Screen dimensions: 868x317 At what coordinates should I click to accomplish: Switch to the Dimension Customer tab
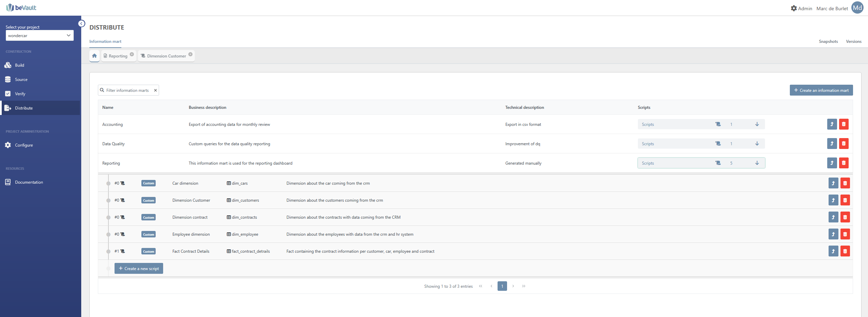coord(166,56)
